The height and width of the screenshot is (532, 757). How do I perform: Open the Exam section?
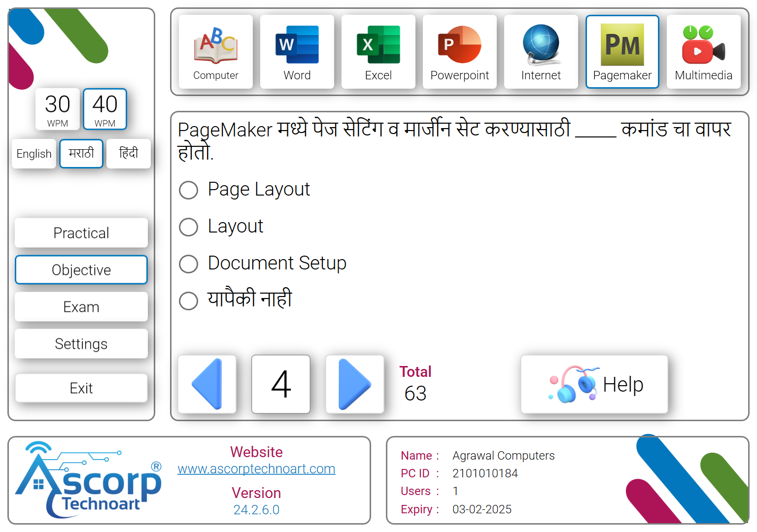click(81, 307)
